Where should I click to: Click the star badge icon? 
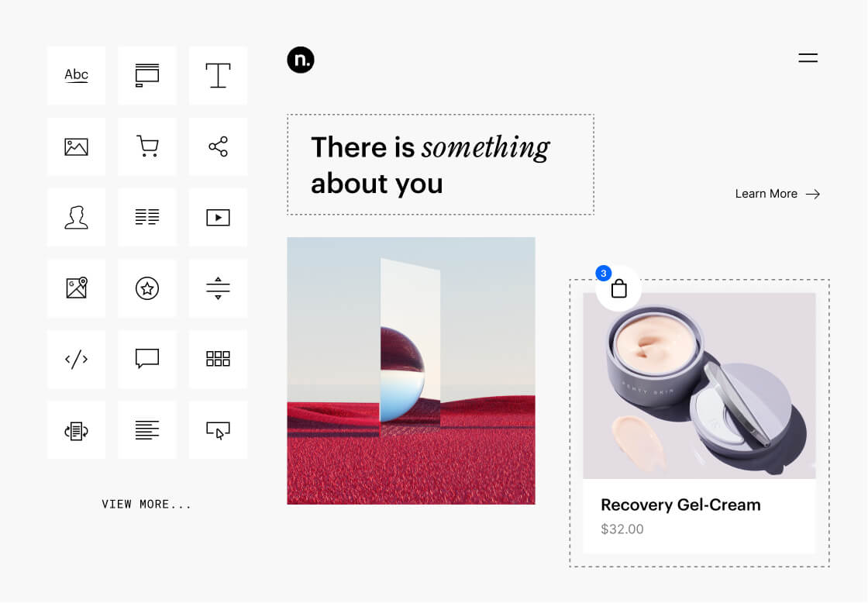coord(147,288)
